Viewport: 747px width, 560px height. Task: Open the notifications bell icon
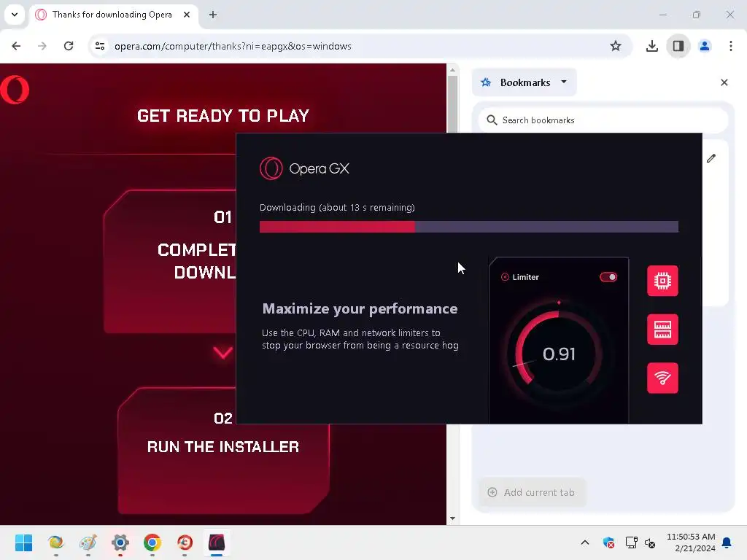[727, 542]
